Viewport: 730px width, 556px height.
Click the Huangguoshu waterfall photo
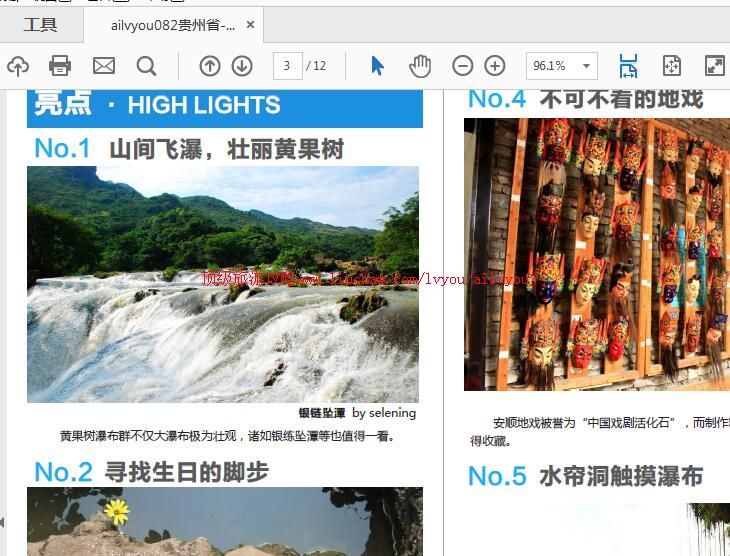click(222, 284)
